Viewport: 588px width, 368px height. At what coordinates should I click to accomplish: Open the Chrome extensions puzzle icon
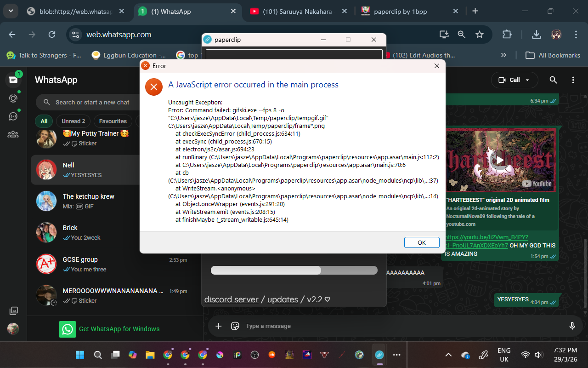click(x=507, y=34)
